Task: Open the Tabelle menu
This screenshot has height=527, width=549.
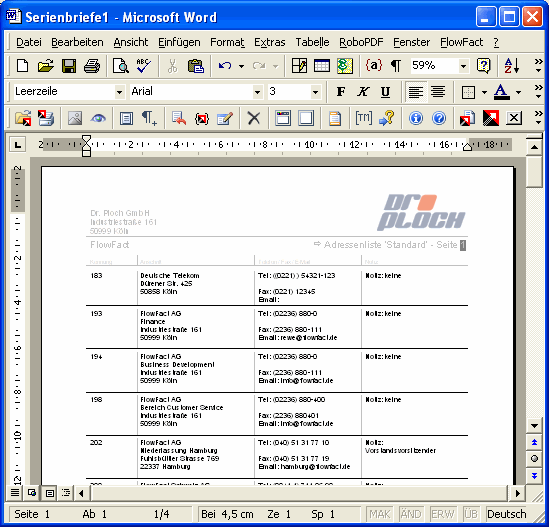Action: pos(312,42)
